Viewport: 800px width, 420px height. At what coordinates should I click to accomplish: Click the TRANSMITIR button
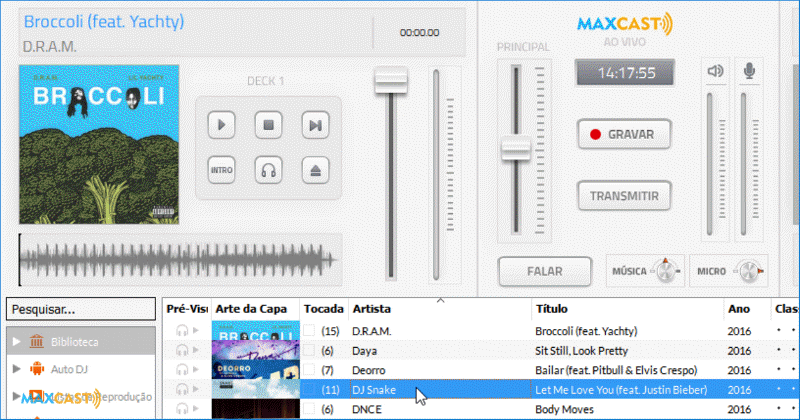[x=624, y=196]
